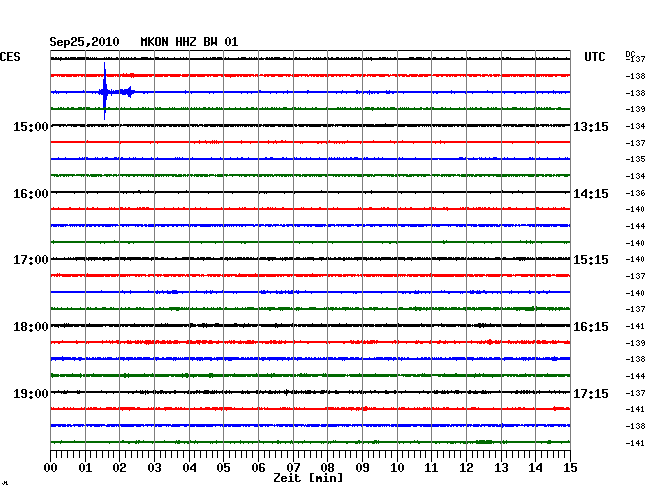Select the DC value -140 beside 15:15
The height and width of the screenshot is (494, 650).
[635, 259]
